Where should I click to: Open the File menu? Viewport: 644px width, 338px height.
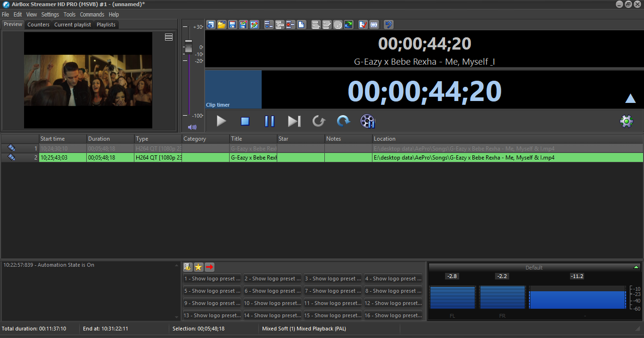[6, 15]
